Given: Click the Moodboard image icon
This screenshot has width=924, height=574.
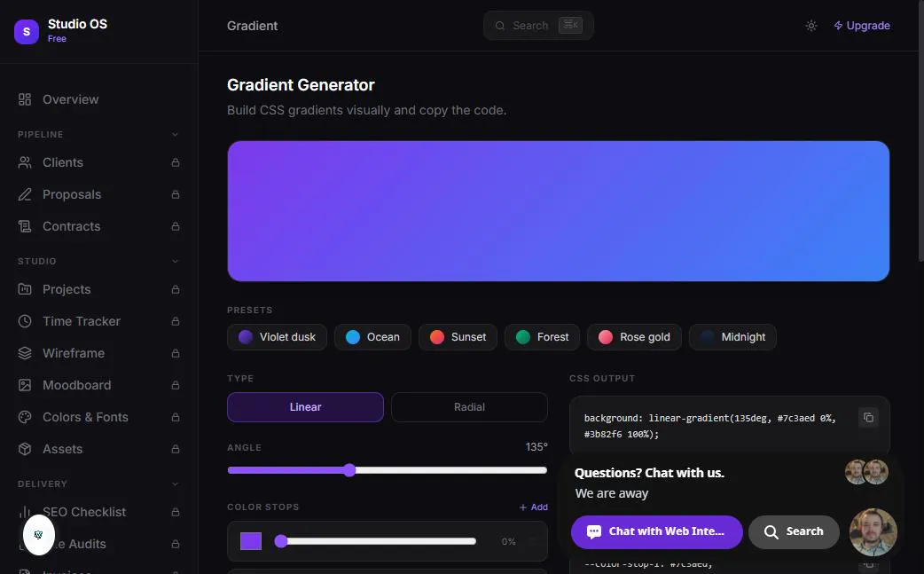Looking at the screenshot, I should [25, 385].
